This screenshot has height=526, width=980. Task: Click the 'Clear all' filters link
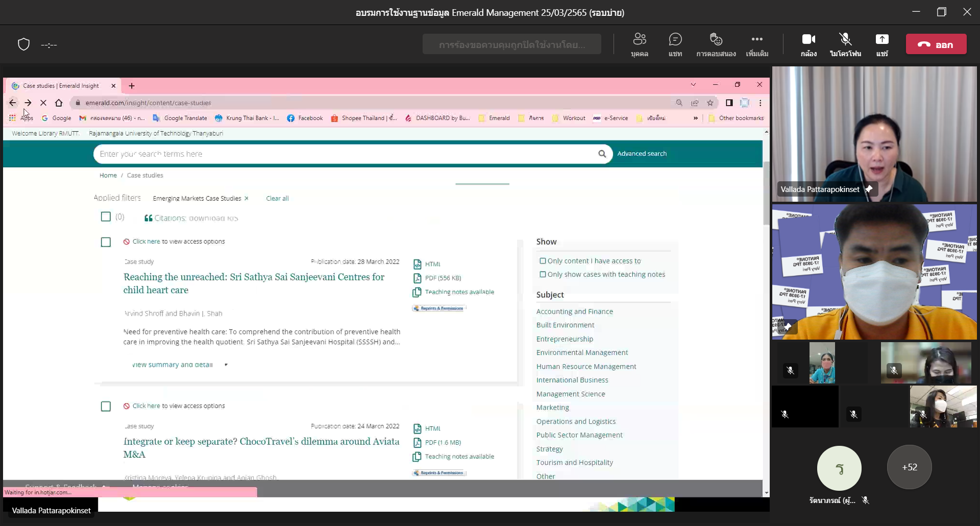[x=277, y=199]
